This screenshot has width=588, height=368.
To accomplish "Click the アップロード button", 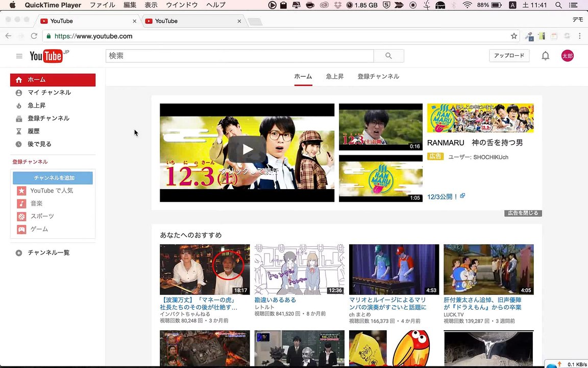I will [x=509, y=56].
